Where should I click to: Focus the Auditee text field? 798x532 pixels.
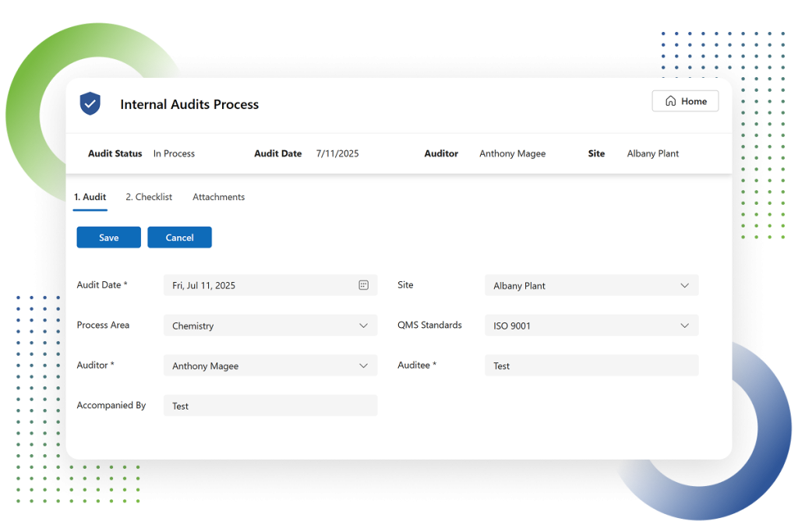[x=591, y=366]
